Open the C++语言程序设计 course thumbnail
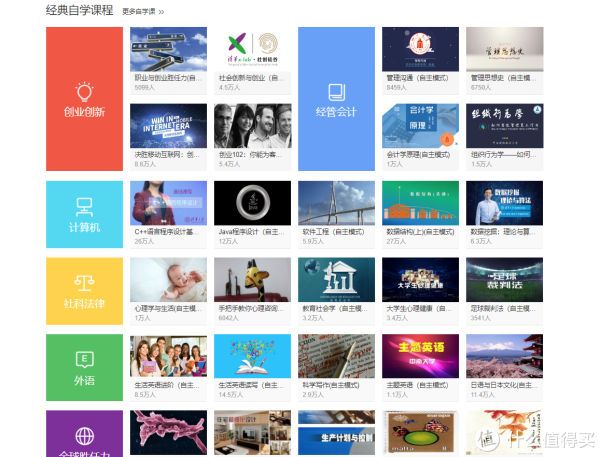 168,203
